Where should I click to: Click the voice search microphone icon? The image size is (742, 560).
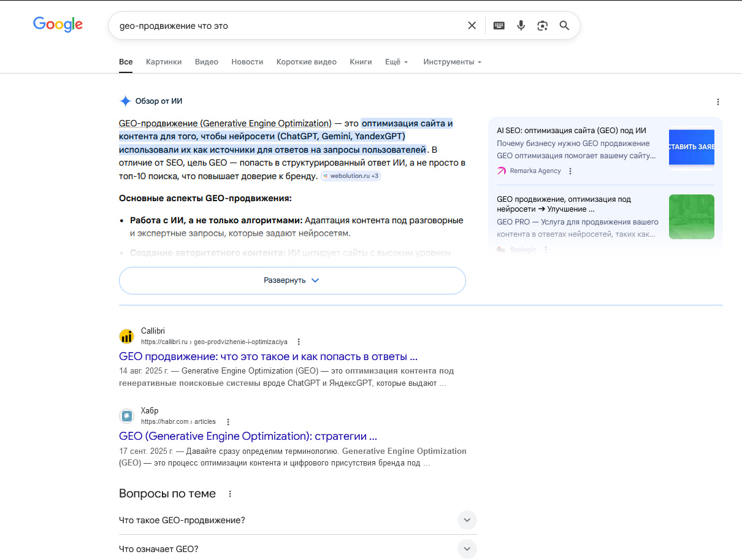521,25
